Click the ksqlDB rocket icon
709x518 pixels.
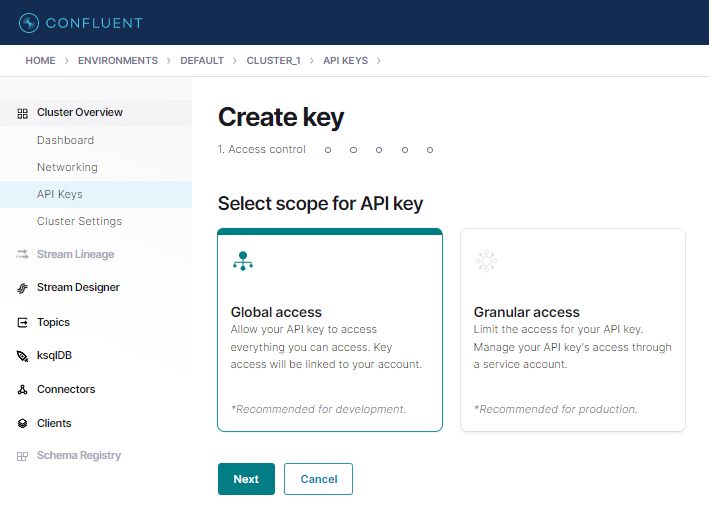23,356
